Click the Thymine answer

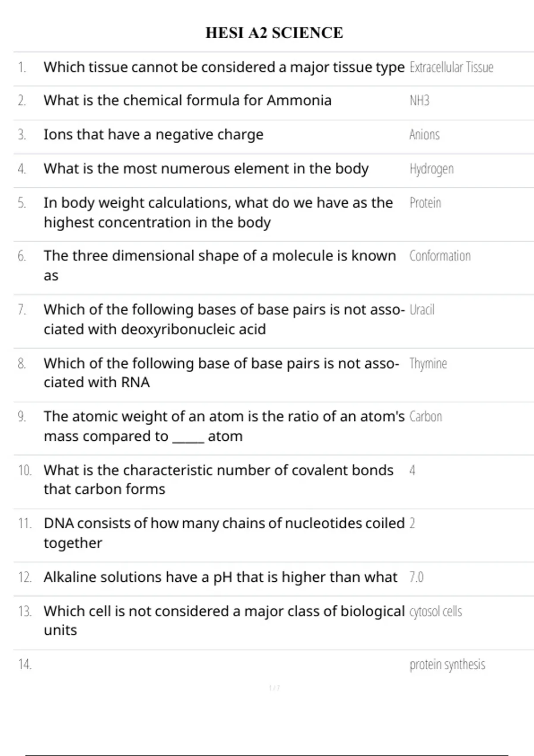coord(428,364)
